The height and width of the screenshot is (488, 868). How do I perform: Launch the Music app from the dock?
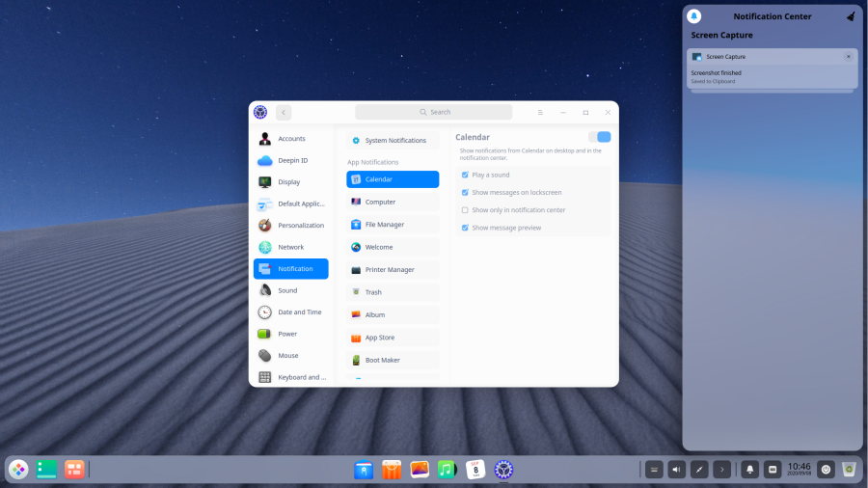click(x=447, y=469)
